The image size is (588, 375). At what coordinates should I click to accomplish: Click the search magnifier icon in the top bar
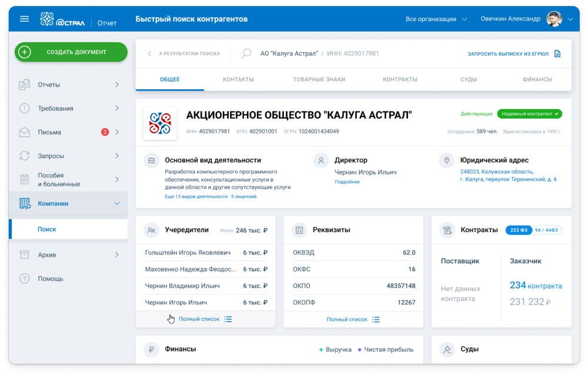[x=245, y=52]
